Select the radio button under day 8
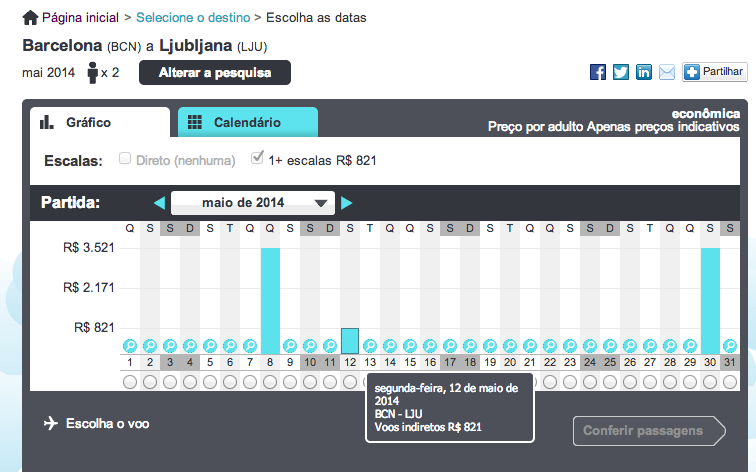Image resolution: width=756 pixels, height=472 pixels. tap(270, 382)
